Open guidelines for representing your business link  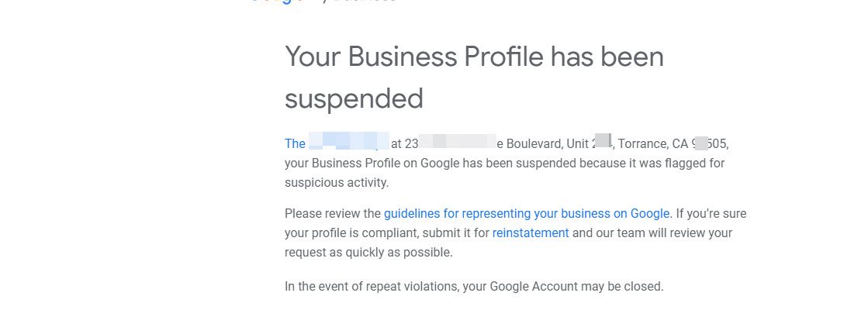coord(526,213)
